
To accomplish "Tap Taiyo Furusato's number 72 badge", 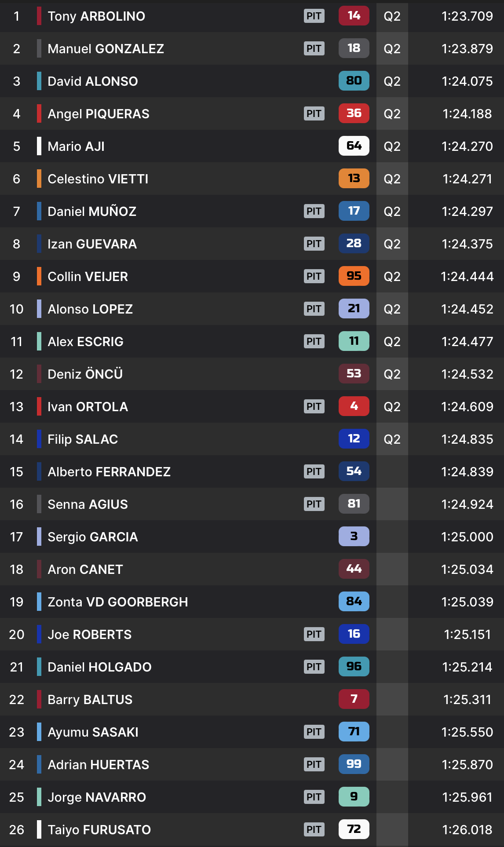I will pyautogui.click(x=354, y=829).
